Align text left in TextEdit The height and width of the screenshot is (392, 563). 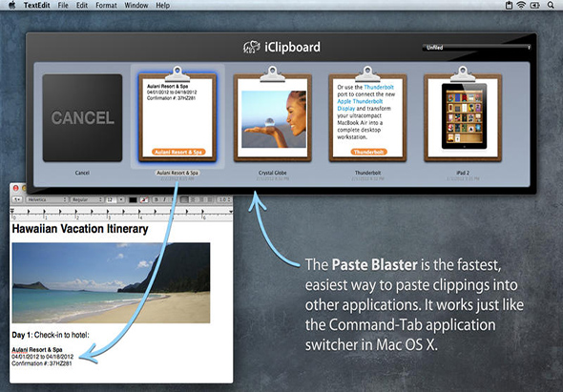click(x=184, y=199)
